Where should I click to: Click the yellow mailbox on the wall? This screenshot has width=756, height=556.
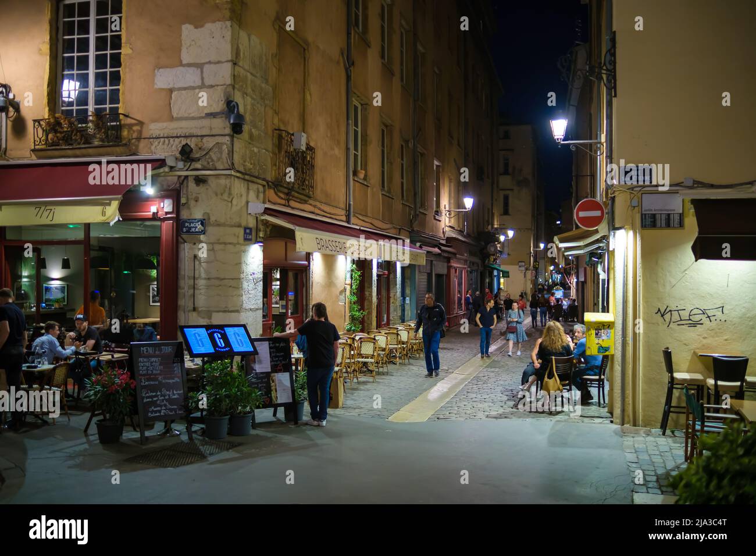tap(598, 334)
